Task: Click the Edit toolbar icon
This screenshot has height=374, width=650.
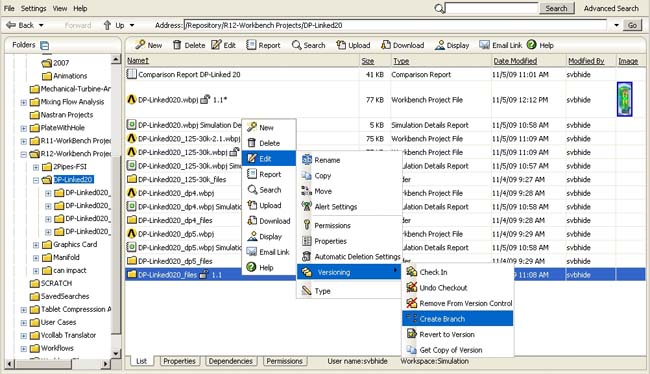Action: coord(216,45)
